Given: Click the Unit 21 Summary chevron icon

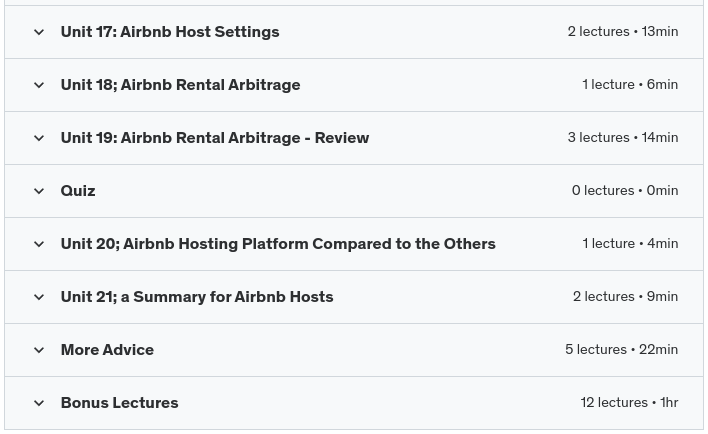Looking at the screenshot, I should (39, 297).
